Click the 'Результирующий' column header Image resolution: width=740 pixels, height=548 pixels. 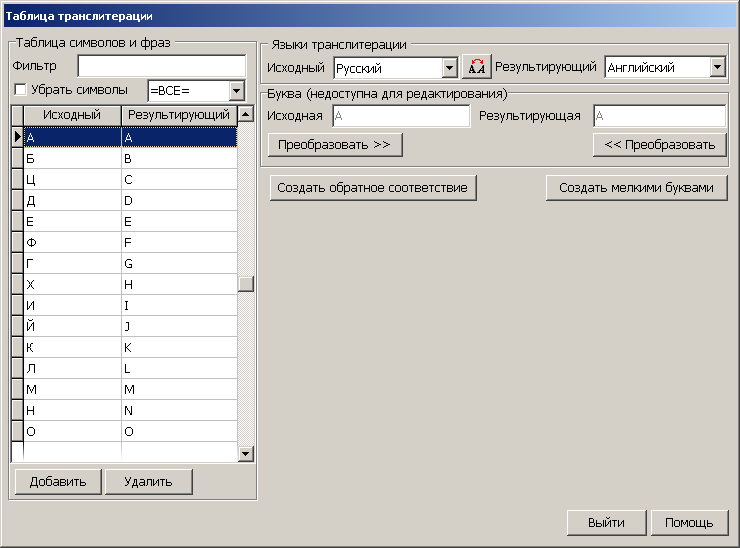[x=179, y=115]
